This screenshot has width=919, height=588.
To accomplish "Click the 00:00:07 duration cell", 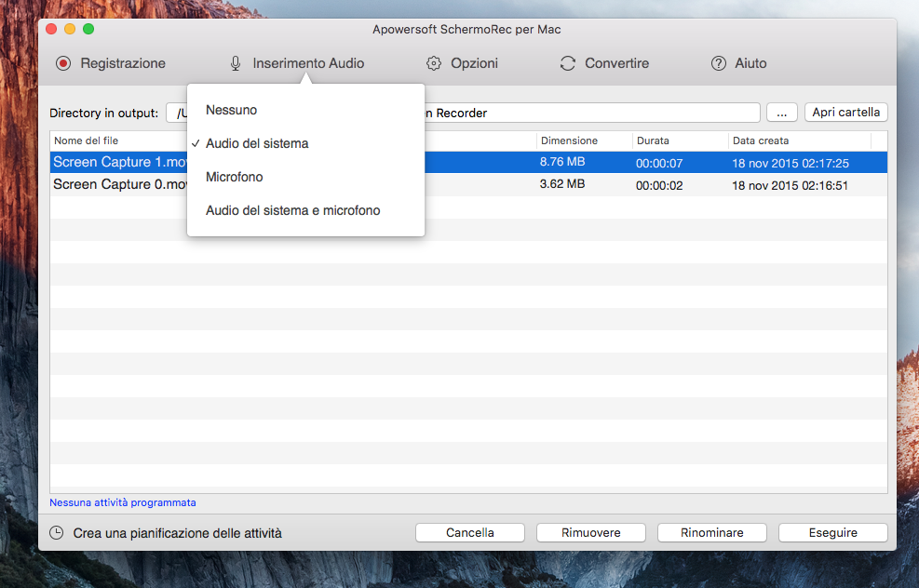I will 659,164.
